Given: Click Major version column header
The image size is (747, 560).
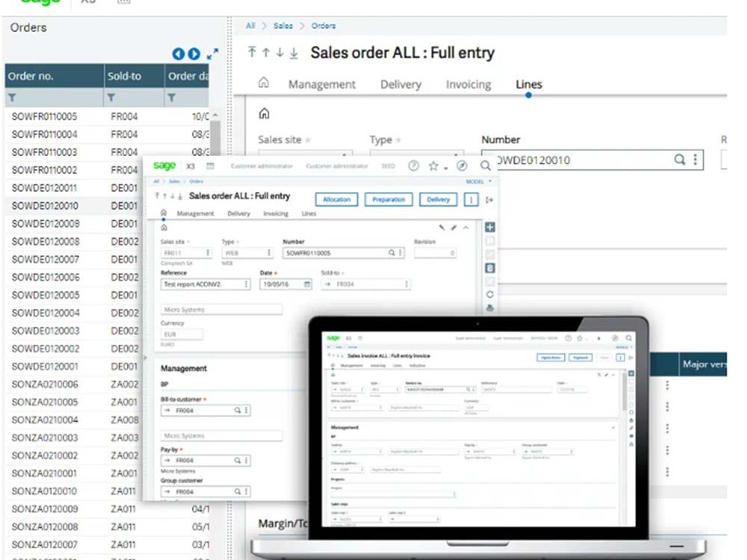Looking at the screenshot, I should click(703, 364).
